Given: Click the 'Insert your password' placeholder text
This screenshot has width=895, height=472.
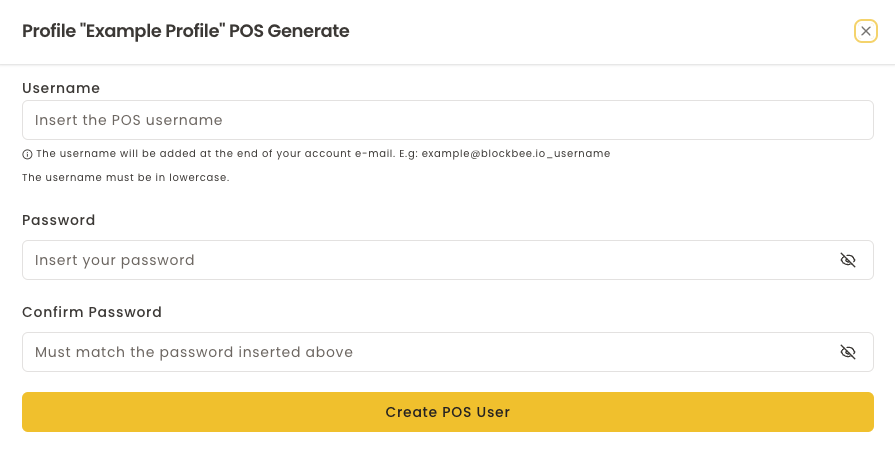Looking at the screenshot, I should click(x=115, y=260).
